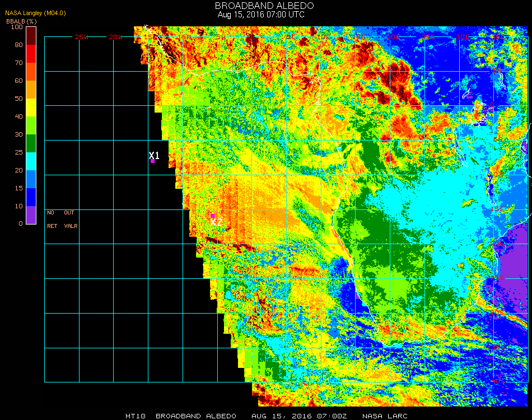
Task: Click the '30S' latitude label
Action: [x=498, y=312]
